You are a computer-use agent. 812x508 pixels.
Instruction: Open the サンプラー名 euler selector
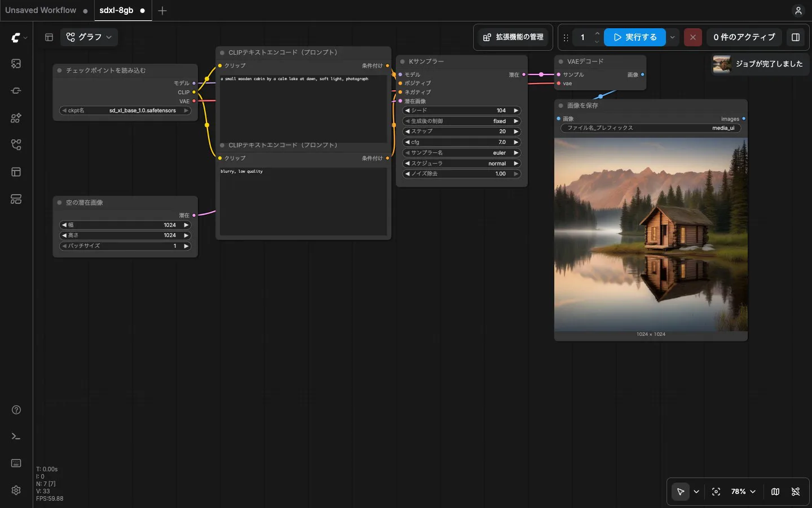461,153
